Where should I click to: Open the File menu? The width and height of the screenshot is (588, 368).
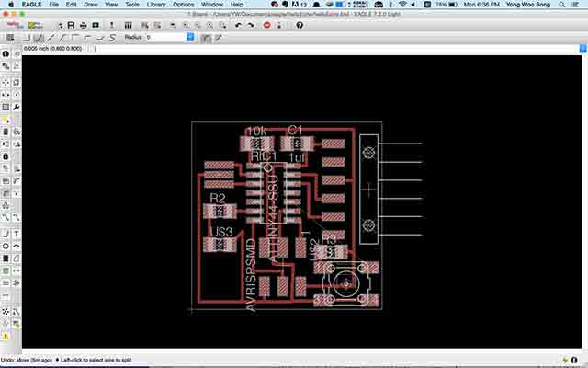pyautogui.click(x=54, y=5)
